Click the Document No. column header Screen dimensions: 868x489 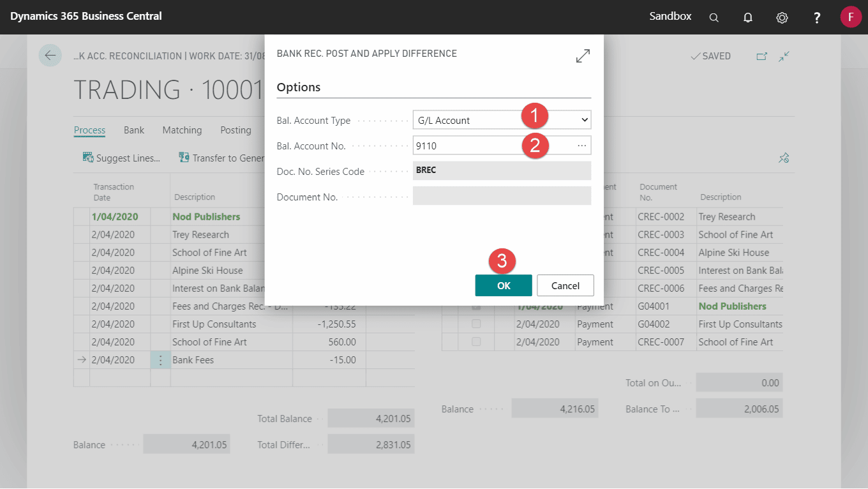(658, 192)
